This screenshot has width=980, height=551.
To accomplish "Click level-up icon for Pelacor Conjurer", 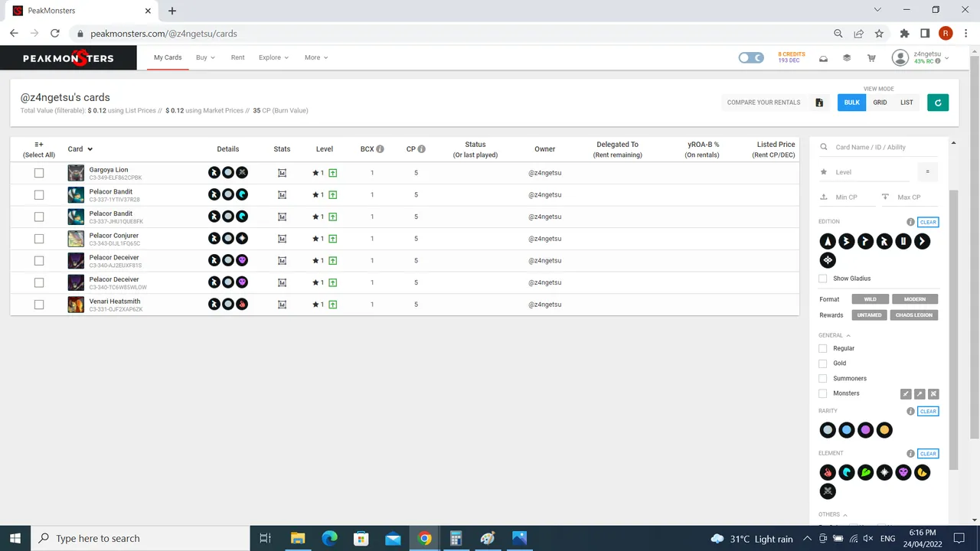I will [332, 239].
